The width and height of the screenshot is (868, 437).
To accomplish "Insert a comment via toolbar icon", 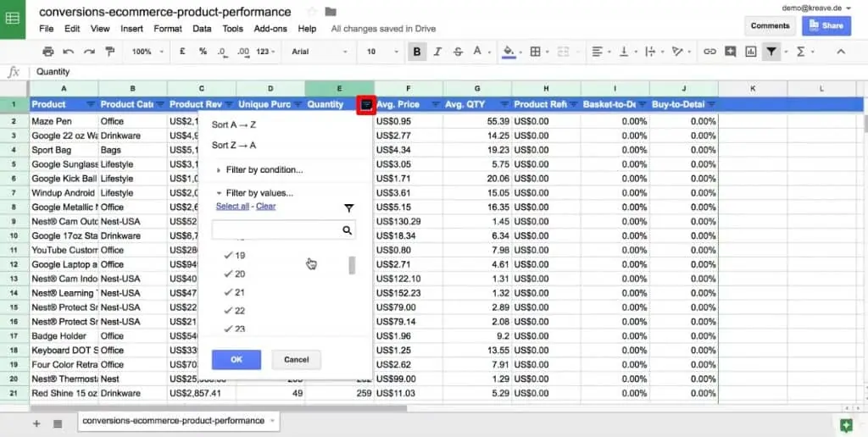I will pos(730,52).
